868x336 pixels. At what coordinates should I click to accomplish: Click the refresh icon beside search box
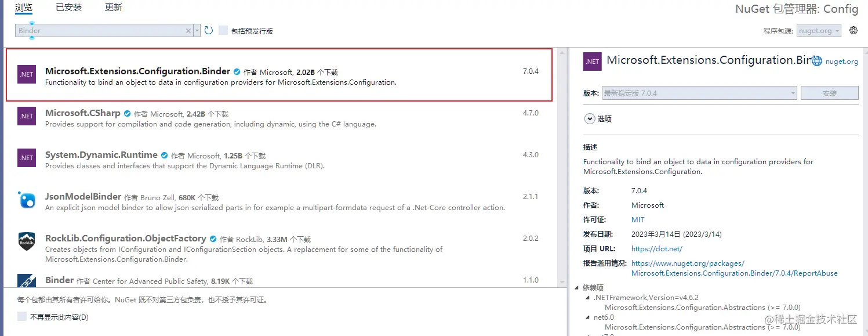209,30
